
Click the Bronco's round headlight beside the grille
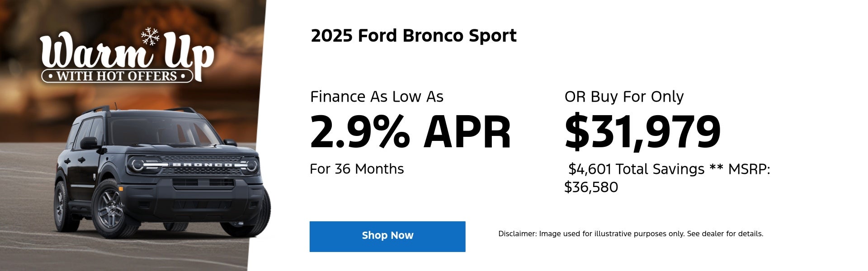tap(137, 165)
